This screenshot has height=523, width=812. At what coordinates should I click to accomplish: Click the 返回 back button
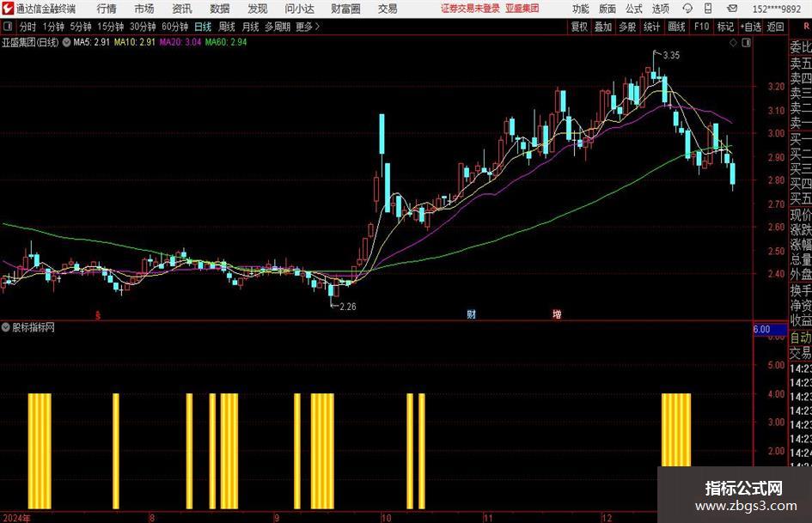(775, 27)
